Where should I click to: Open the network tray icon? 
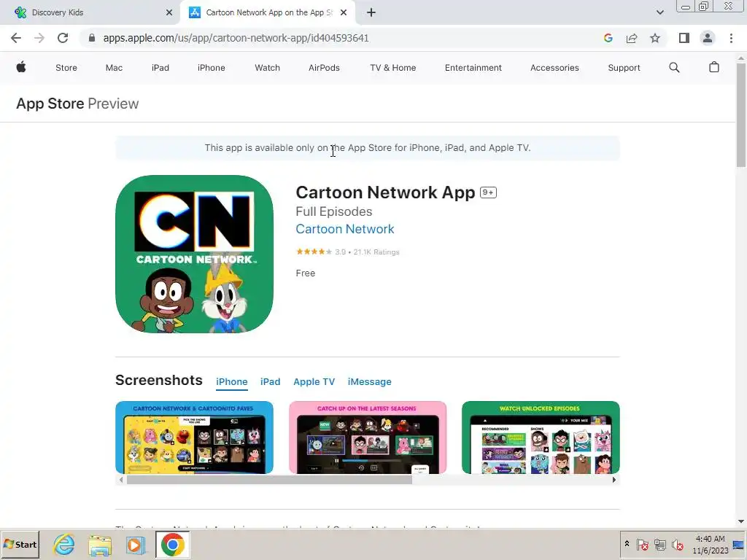pos(659,544)
